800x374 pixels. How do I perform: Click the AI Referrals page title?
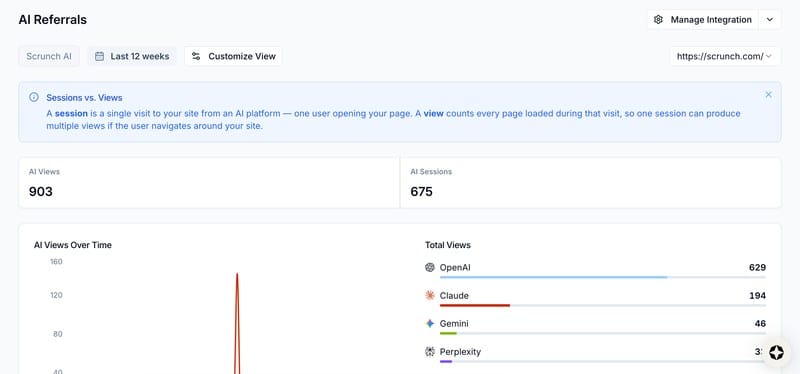(53, 20)
